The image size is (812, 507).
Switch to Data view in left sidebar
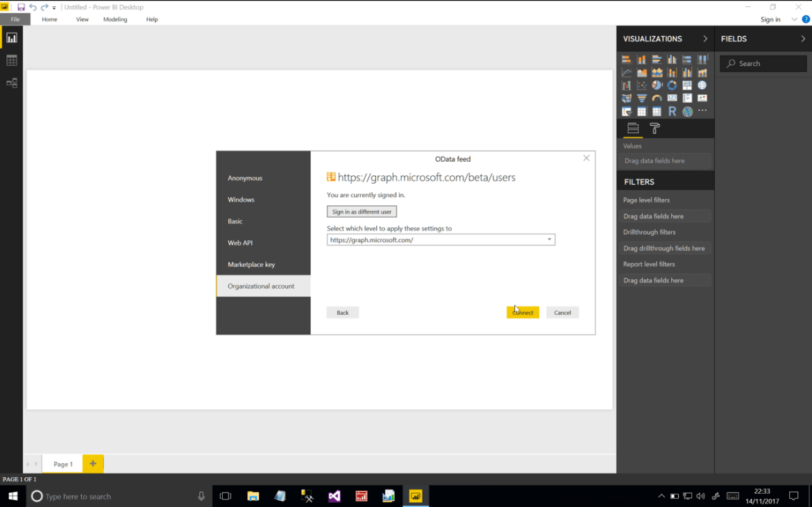[x=11, y=60]
